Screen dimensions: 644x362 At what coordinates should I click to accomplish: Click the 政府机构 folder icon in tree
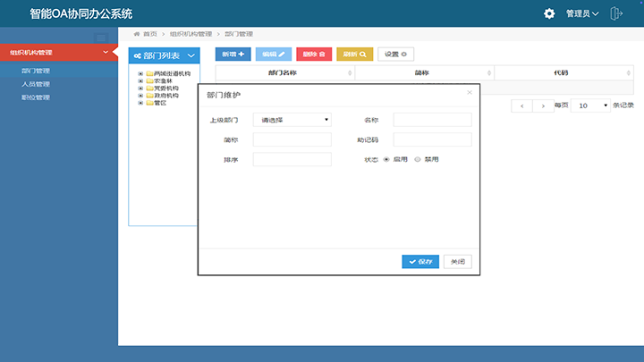click(x=149, y=96)
